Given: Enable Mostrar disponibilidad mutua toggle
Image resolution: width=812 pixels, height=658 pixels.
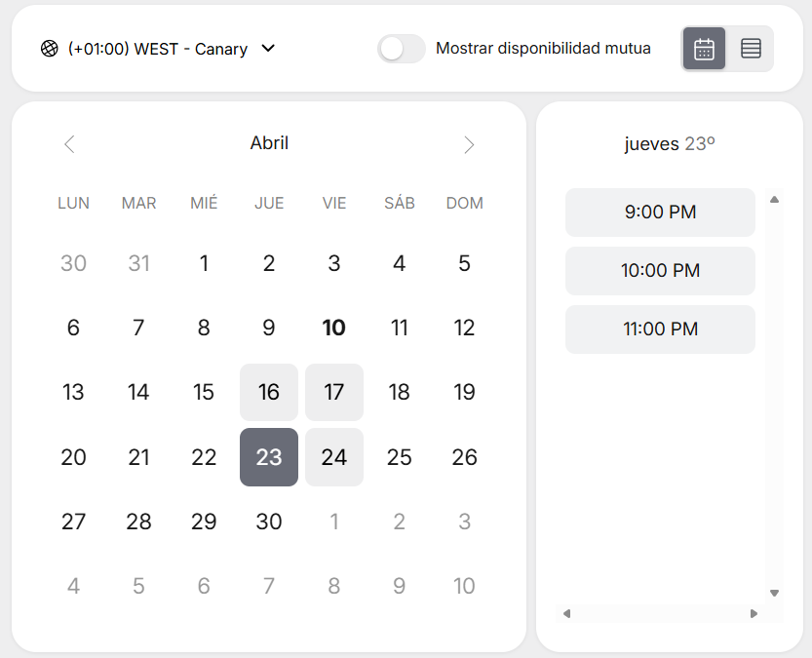Looking at the screenshot, I should pyautogui.click(x=401, y=49).
